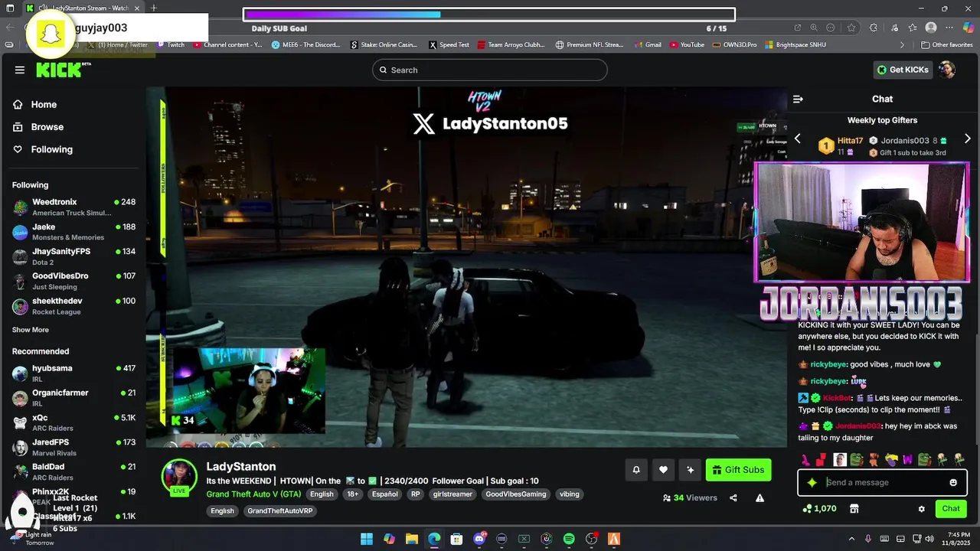Click KickBot username in chat
Viewport: 980px width, 551px height.
click(x=837, y=398)
